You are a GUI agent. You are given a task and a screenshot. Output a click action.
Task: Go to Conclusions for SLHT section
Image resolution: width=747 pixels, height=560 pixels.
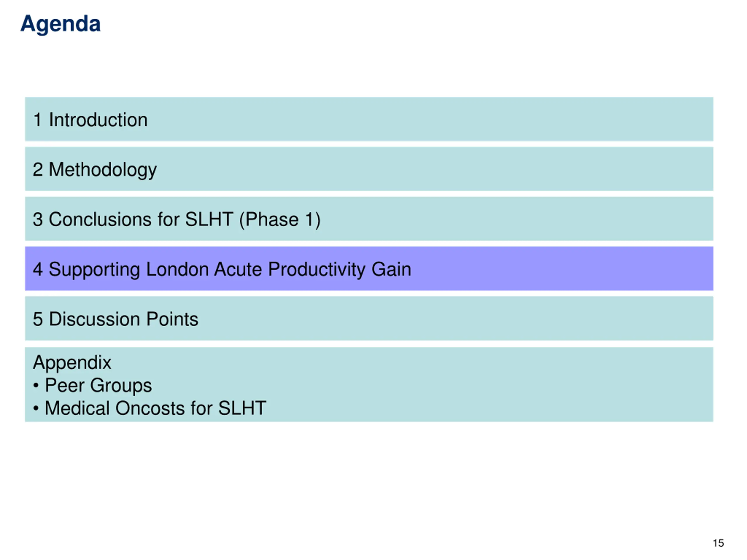(369, 219)
